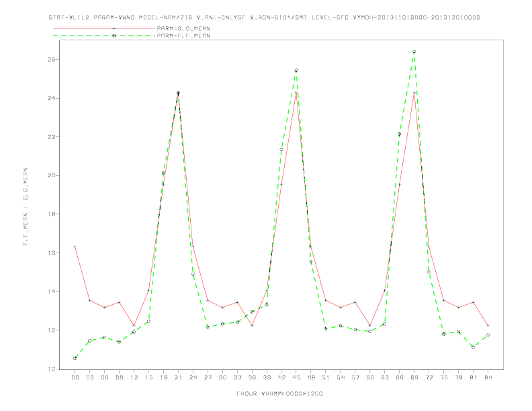Click the x-axis forecast hour label 60
532x411 pixels.
(x=370, y=377)
